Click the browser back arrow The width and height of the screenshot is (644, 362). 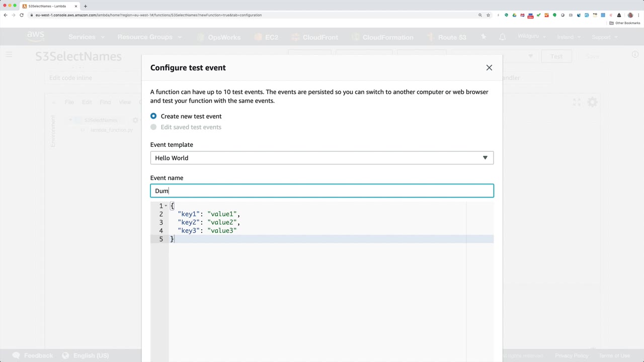pyautogui.click(x=6, y=15)
